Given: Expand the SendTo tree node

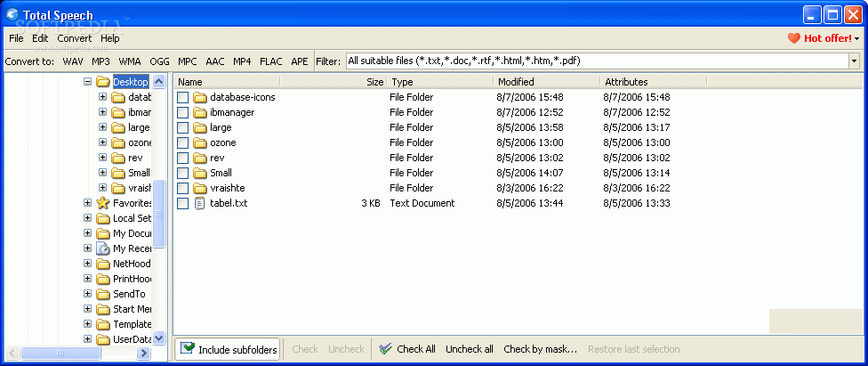Looking at the screenshot, I should point(87,293).
